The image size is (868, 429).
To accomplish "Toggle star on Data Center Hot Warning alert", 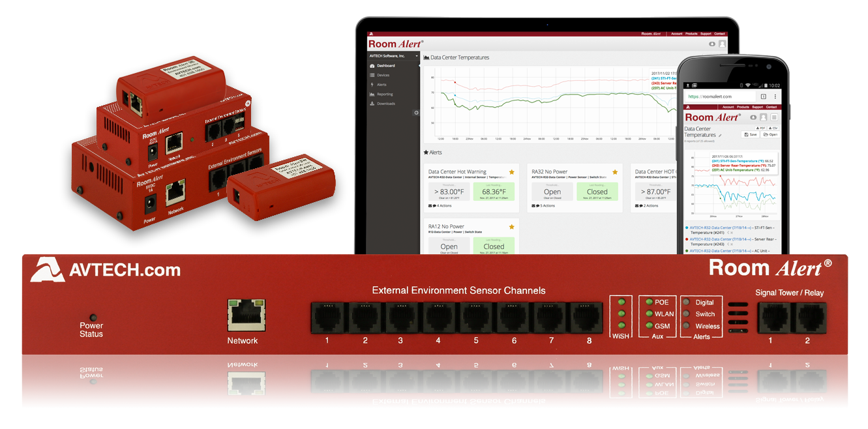I will [x=512, y=172].
